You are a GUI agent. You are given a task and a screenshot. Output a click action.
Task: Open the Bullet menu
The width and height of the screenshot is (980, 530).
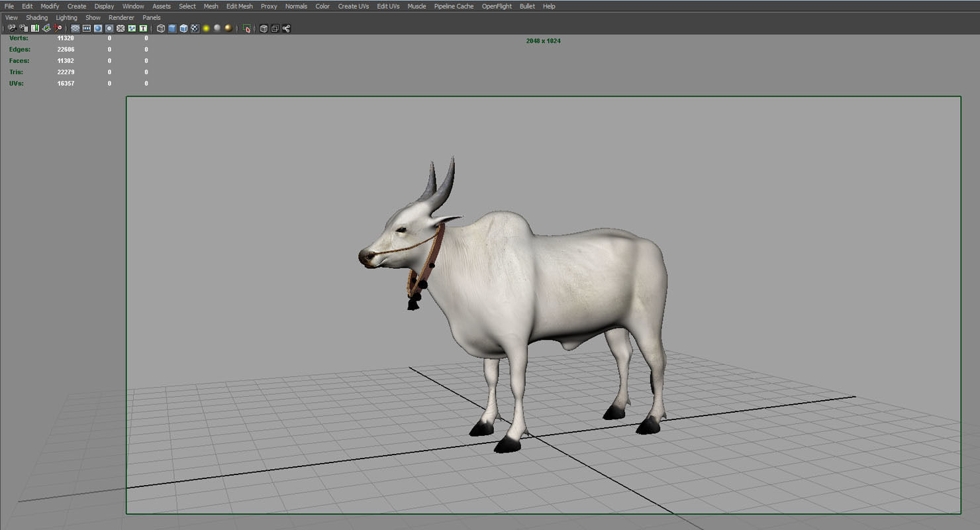[527, 6]
